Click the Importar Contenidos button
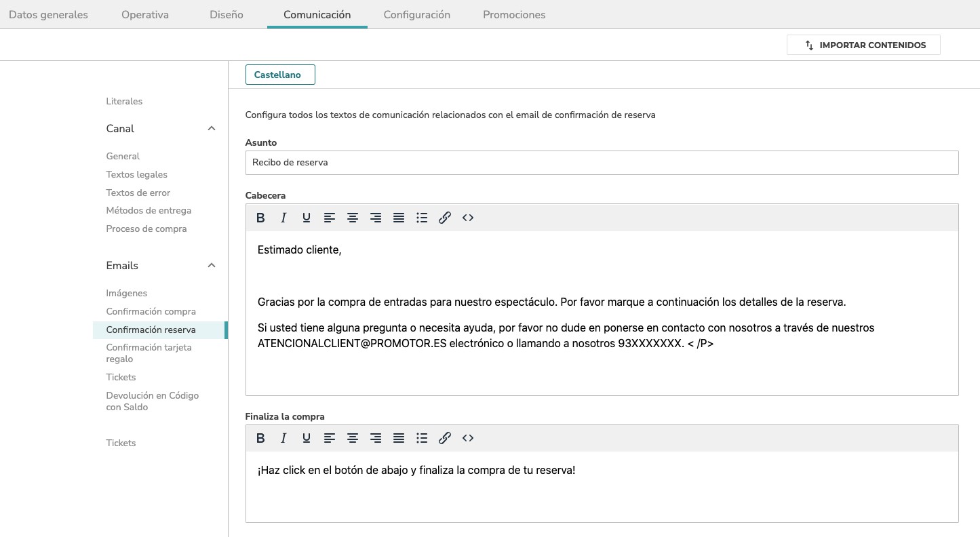The width and height of the screenshot is (980, 537). pyautogui.click(x=863, y=45)
